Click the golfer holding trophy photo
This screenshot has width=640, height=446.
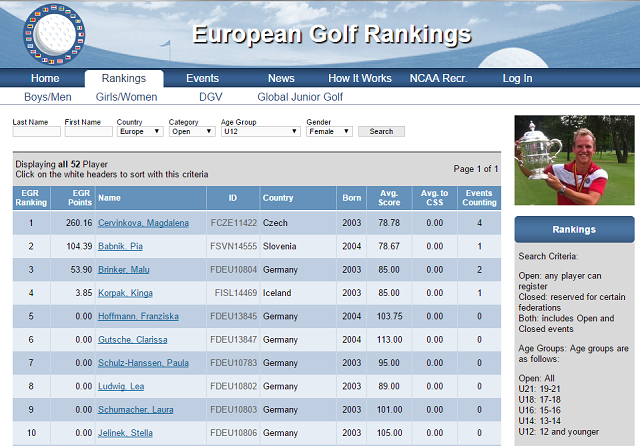[x=574, y=160]
